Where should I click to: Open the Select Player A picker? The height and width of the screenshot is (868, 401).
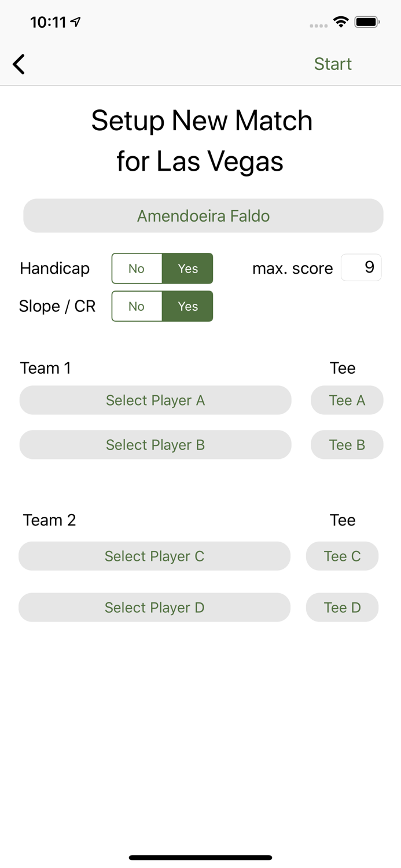pos(155,400)
